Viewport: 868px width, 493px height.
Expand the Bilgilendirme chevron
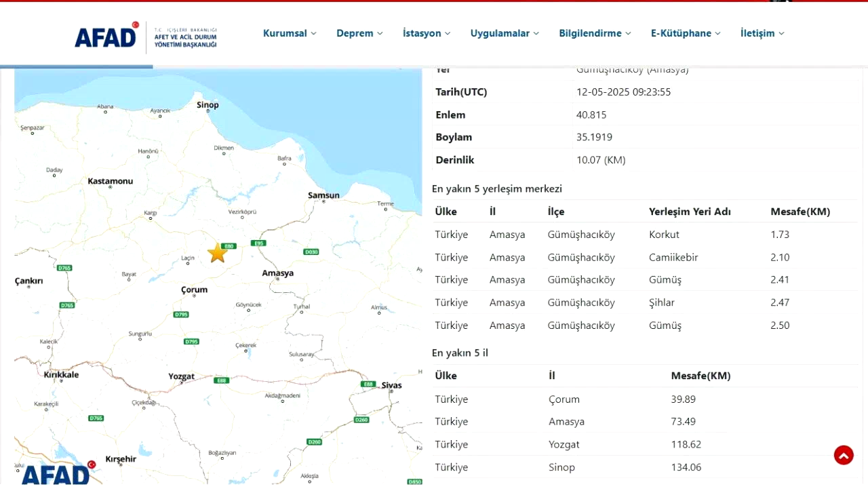pyautogui.click(x=628, y=33)
